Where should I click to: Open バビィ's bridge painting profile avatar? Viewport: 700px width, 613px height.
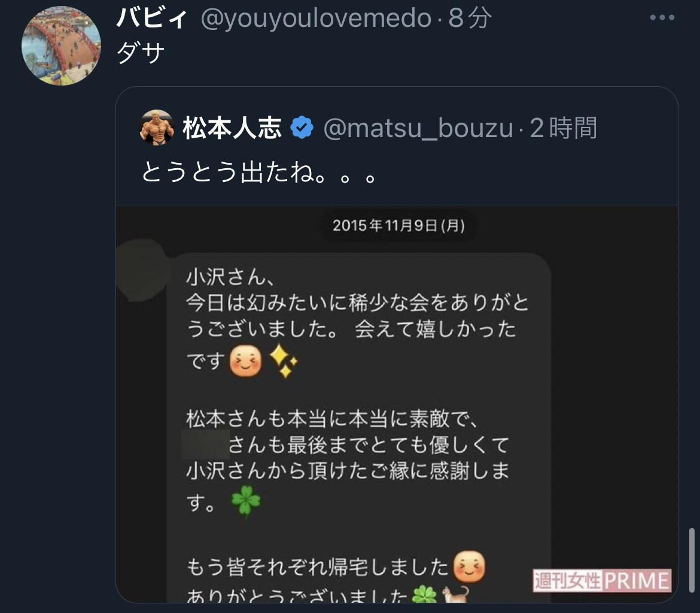61,45
